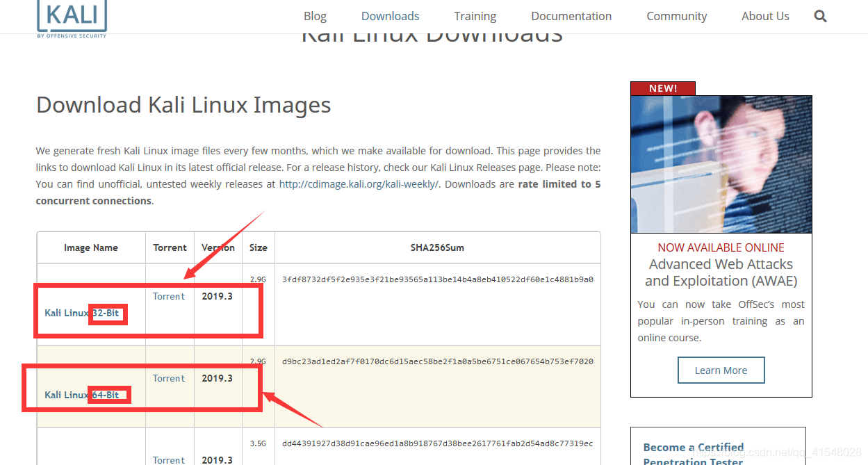Select the SHA256Sum starting with dd443919

(438, 443)
